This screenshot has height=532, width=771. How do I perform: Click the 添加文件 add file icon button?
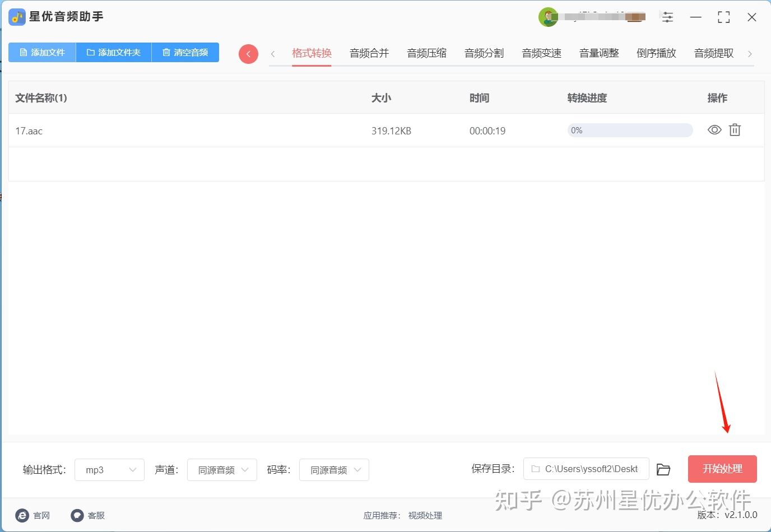pos(41,52)
